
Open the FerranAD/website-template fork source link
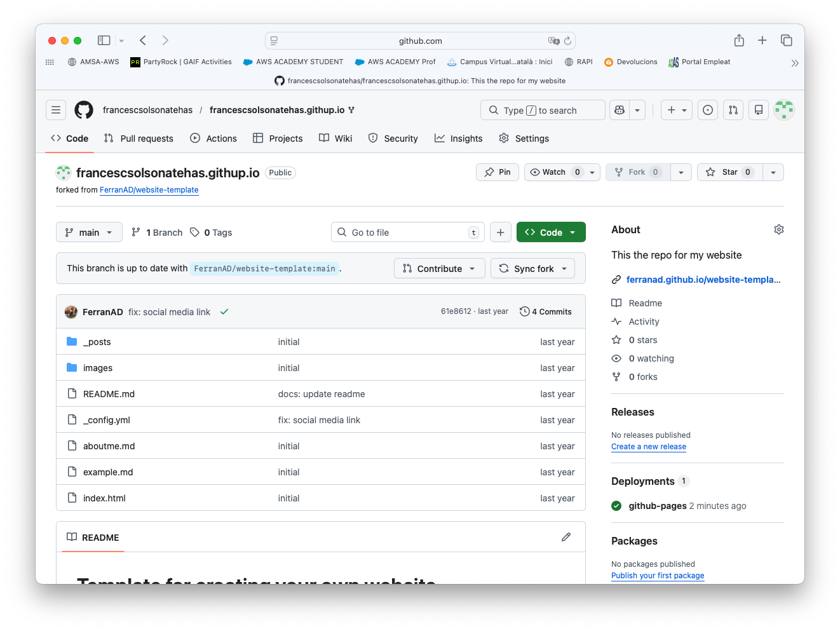tap(149, 190)
